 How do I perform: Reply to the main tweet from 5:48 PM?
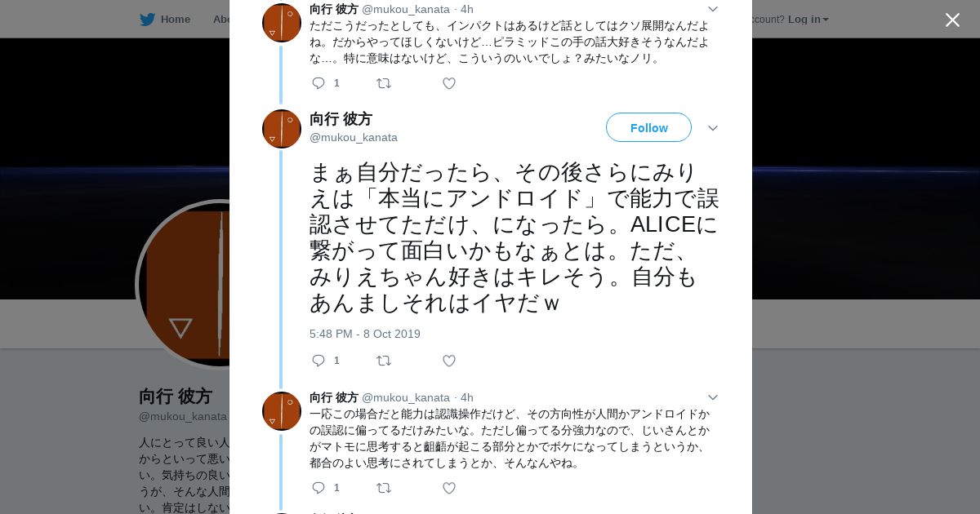coord(318,361)
